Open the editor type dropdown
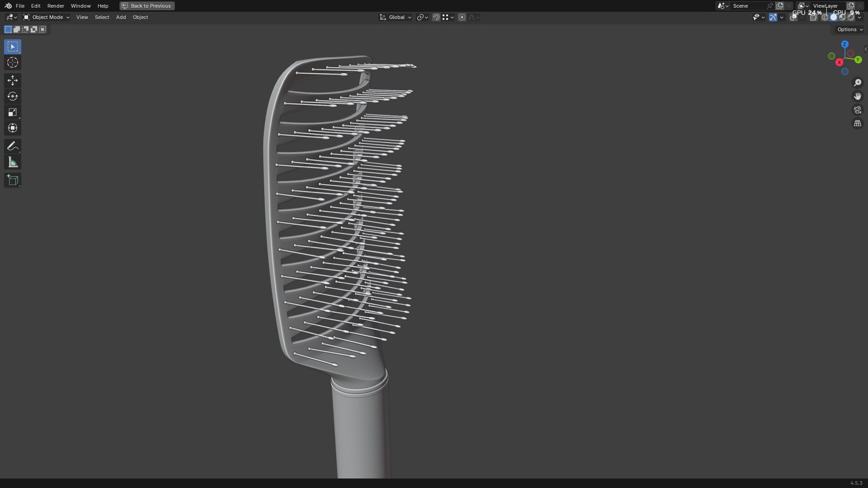 tap(11, 17)
